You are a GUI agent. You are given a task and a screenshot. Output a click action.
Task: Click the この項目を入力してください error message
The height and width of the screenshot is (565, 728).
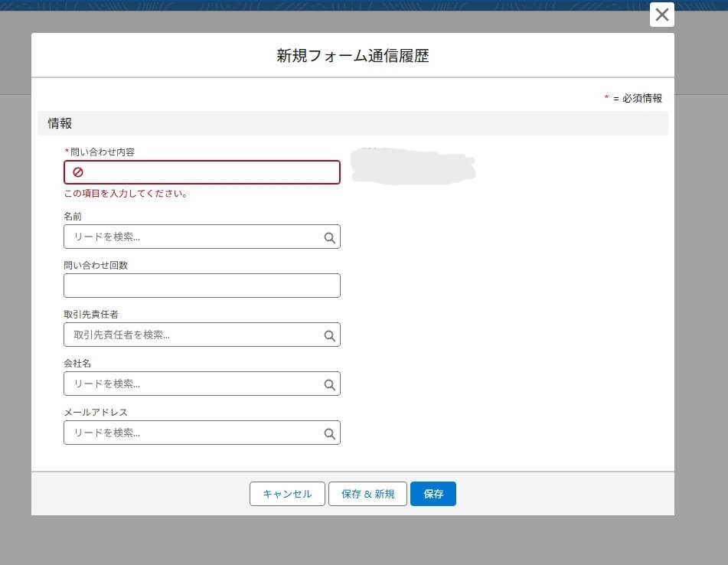(126, 194)
